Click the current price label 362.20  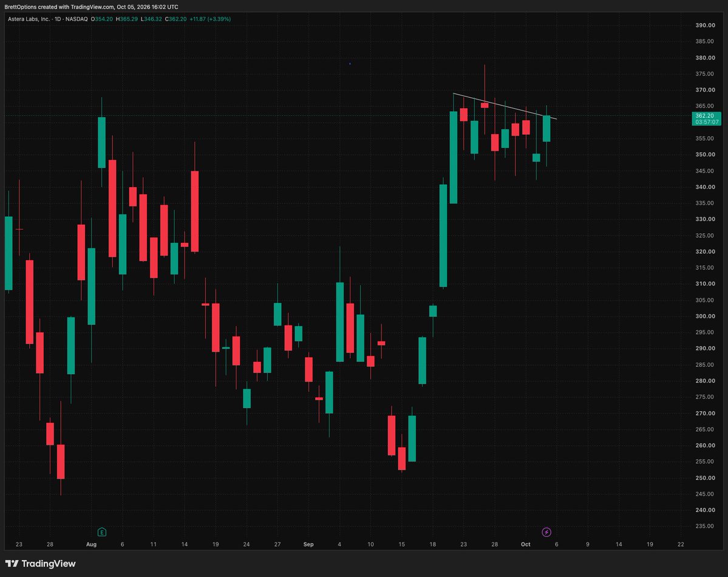[705, 115]
